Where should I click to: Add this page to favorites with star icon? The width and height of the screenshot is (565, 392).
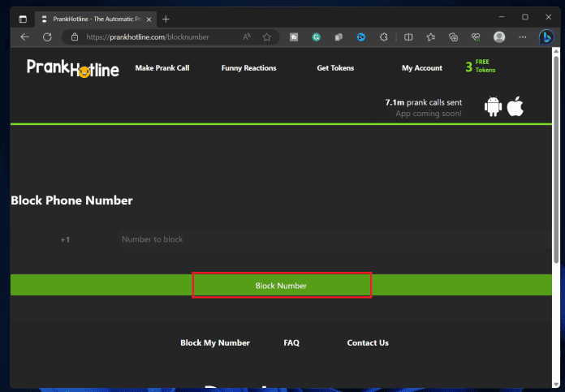(x=266, y=37)
